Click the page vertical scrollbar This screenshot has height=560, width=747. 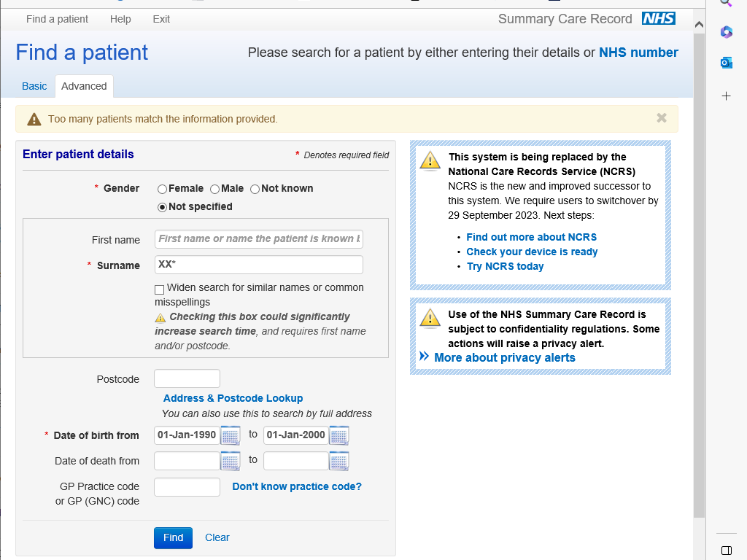pos(699,276)
